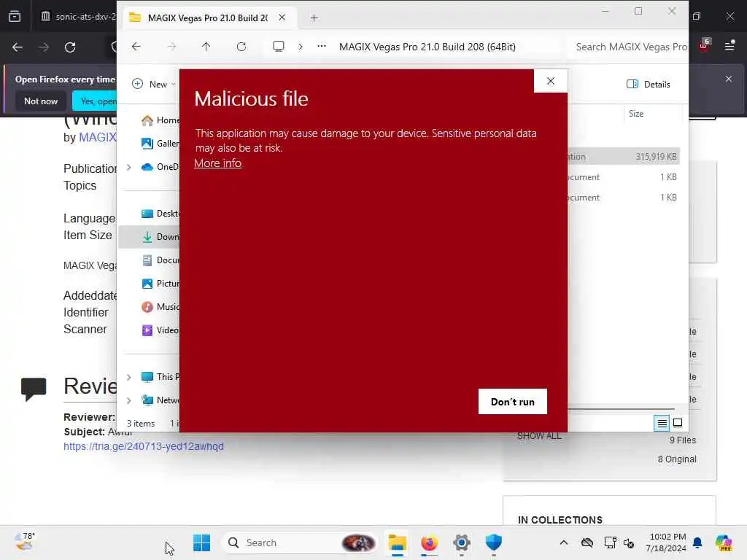Go back in Firefox
The height and width of the screenshot is (560, 747).
click(18, 47)
